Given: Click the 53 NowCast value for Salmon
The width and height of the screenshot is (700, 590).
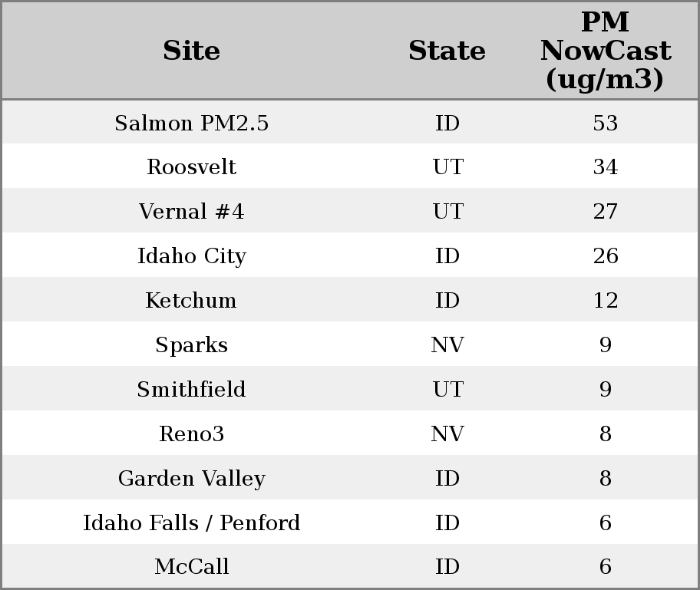Looking at the screenshot, I should pos(605,123).
